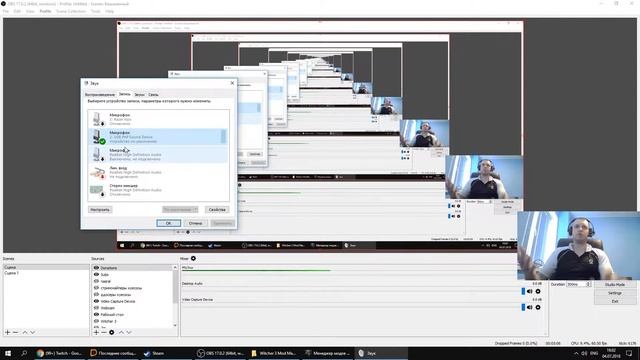The height and width of the screenshot is (360, 640).
Task: Open source properties gear in Sources toolbar
Action: pos(111,333)
